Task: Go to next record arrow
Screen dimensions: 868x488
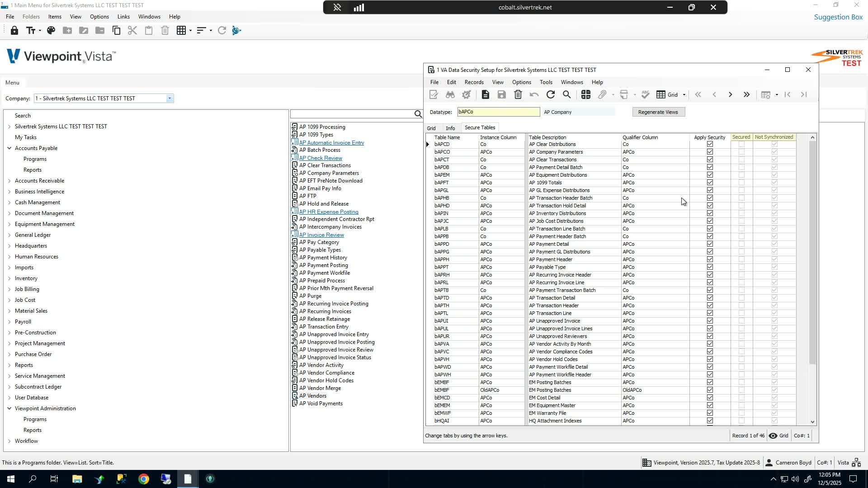Action: [730, 94]
